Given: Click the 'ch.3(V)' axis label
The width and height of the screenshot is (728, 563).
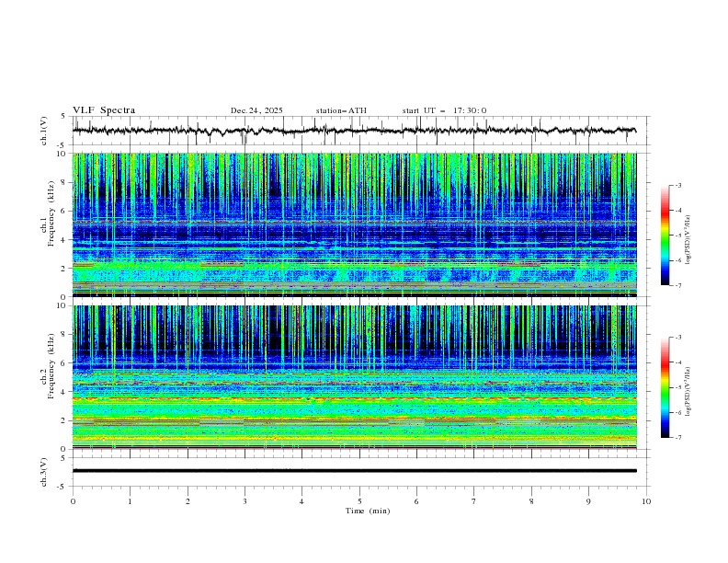Looking at the screenshot, I should coord(44,472).
